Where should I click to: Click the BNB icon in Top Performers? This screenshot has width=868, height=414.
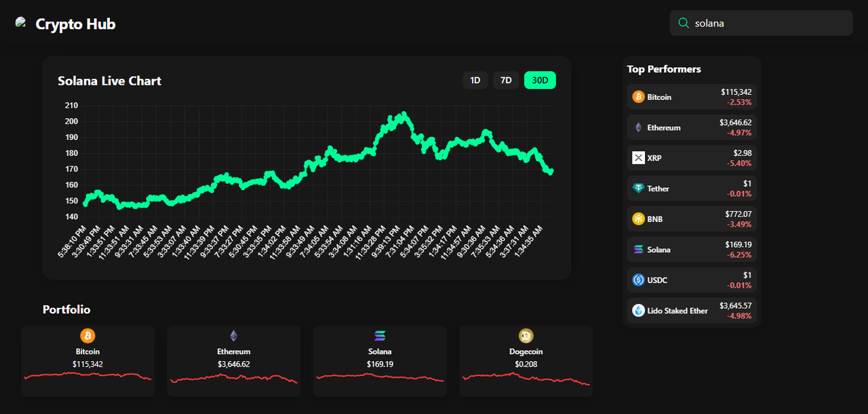pyautogui.click(x=638, y=219)
